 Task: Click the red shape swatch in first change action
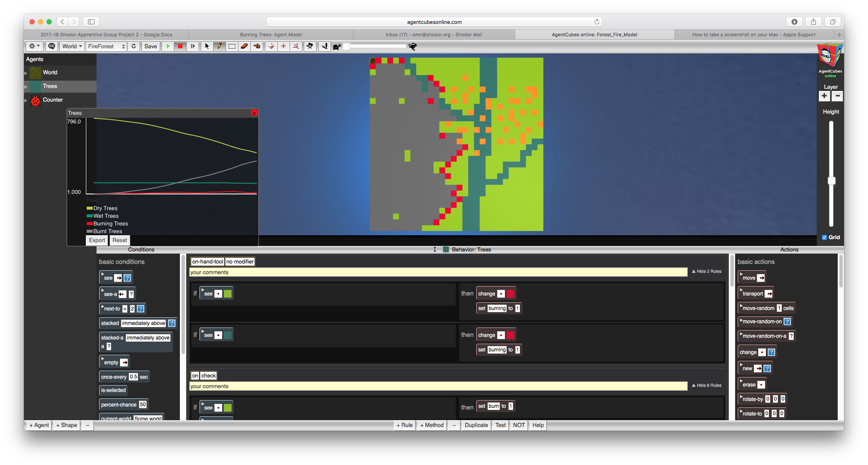[510, 294]
